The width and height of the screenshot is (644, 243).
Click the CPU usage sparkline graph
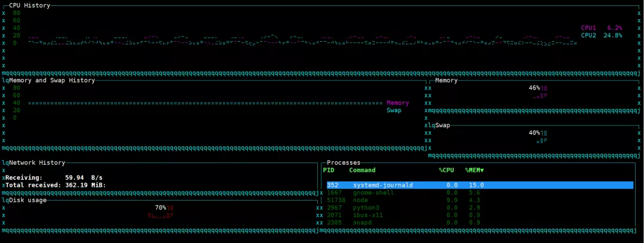[302, 40]
